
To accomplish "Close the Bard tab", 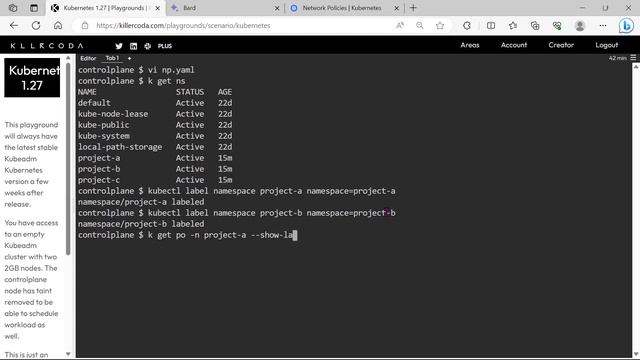I will pyautogui.click(x=277, y=8).
